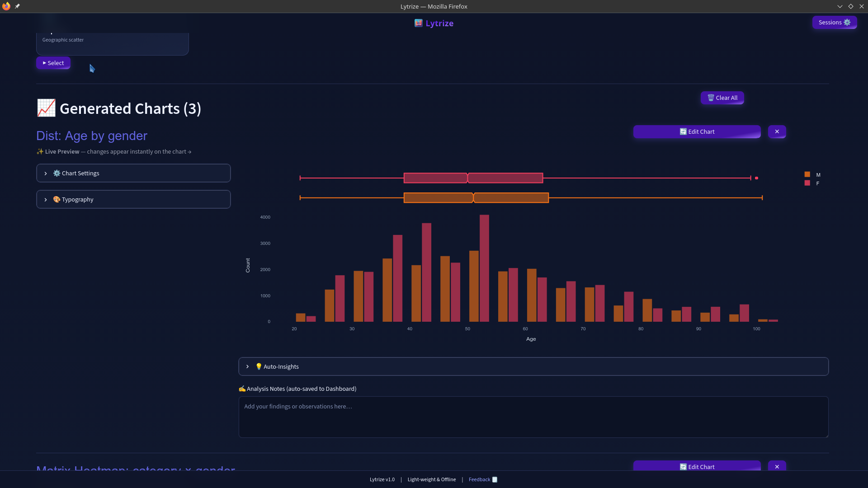Image resolution: width=868 pixels, height=488 pixels.
Task: Click the Generated Charts chart emoji icon
Action: (x=46, y=108)
